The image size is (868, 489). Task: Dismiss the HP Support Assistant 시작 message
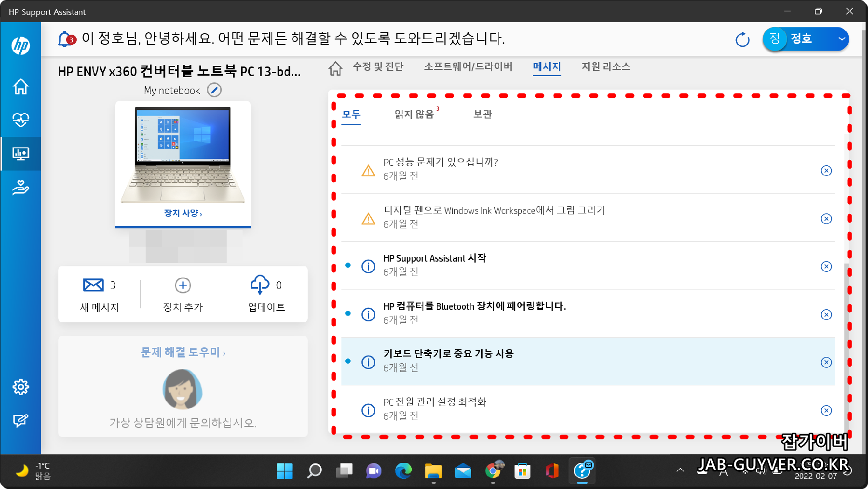click(827, 266)
